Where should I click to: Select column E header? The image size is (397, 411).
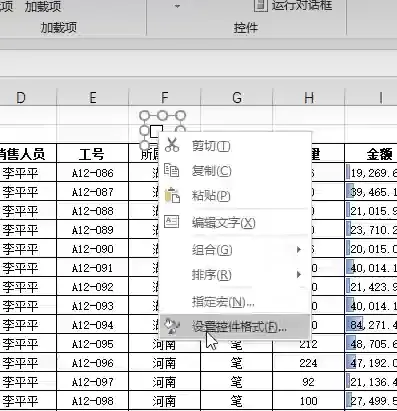pyautogui.click(x=93, y=98)
